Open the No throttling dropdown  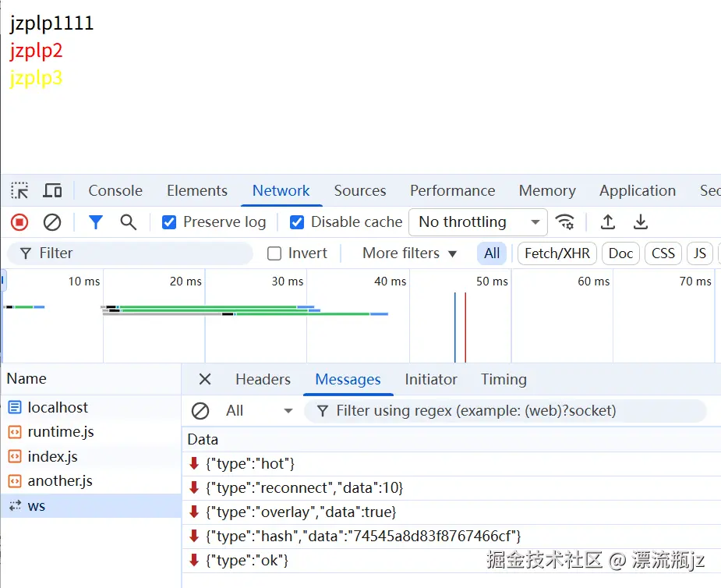(x=478, y=222)
